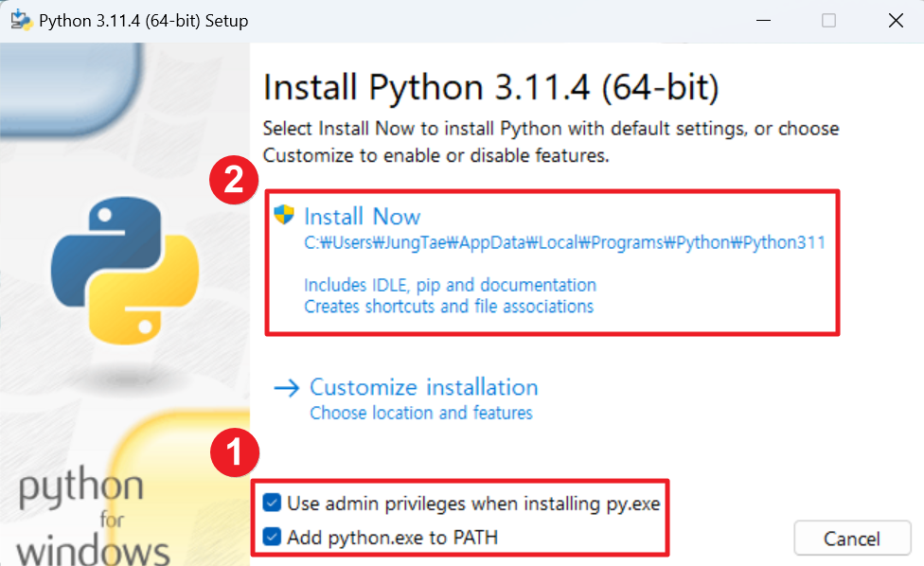Minimize the Python Setup window
924x566 pixels.
click(x=764, y=21)
